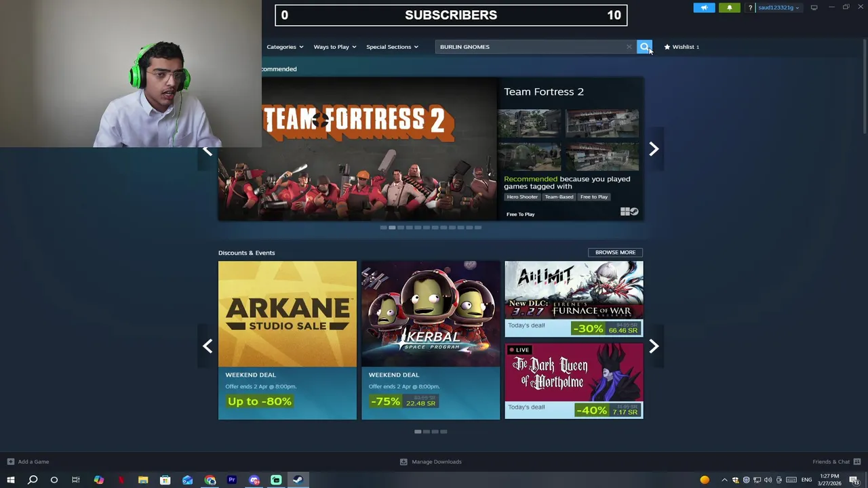Open the Team Fortress 2 banner

pos(357,149)
